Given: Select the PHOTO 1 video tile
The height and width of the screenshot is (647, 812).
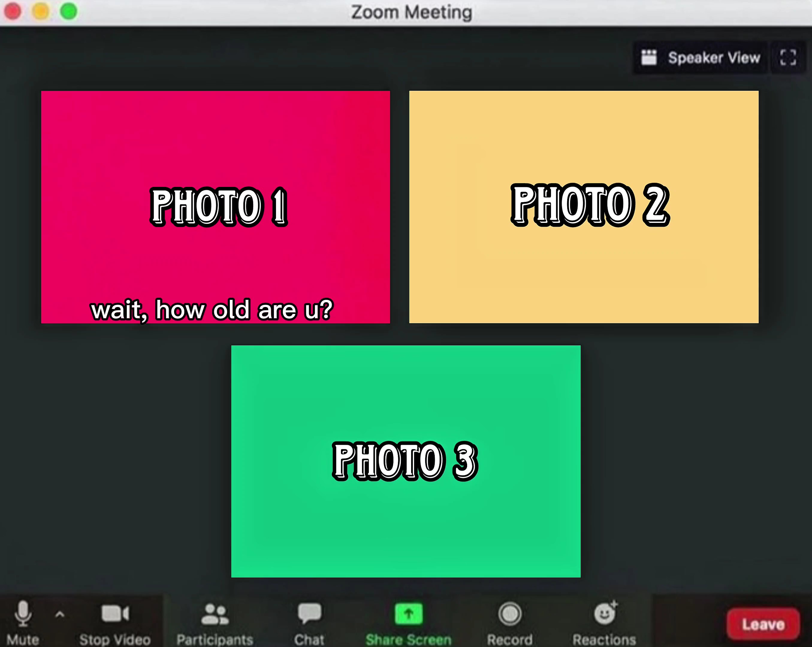Looking at the screenshot, I should [215, 207].
